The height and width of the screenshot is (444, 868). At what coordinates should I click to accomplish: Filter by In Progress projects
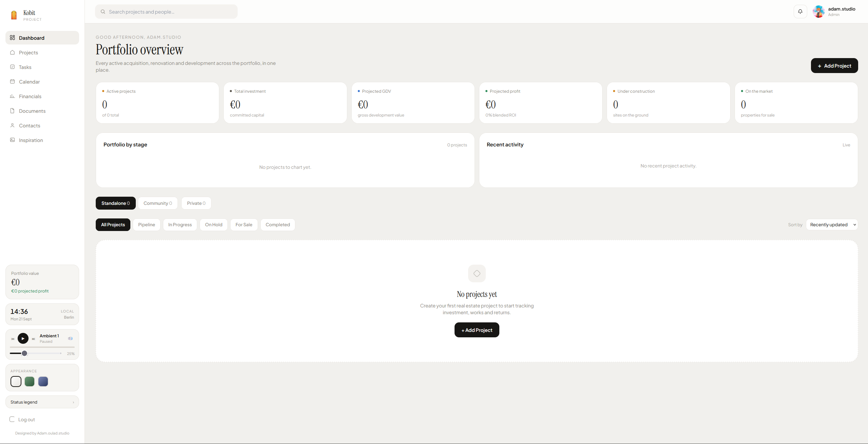click(x=180, y=225)
